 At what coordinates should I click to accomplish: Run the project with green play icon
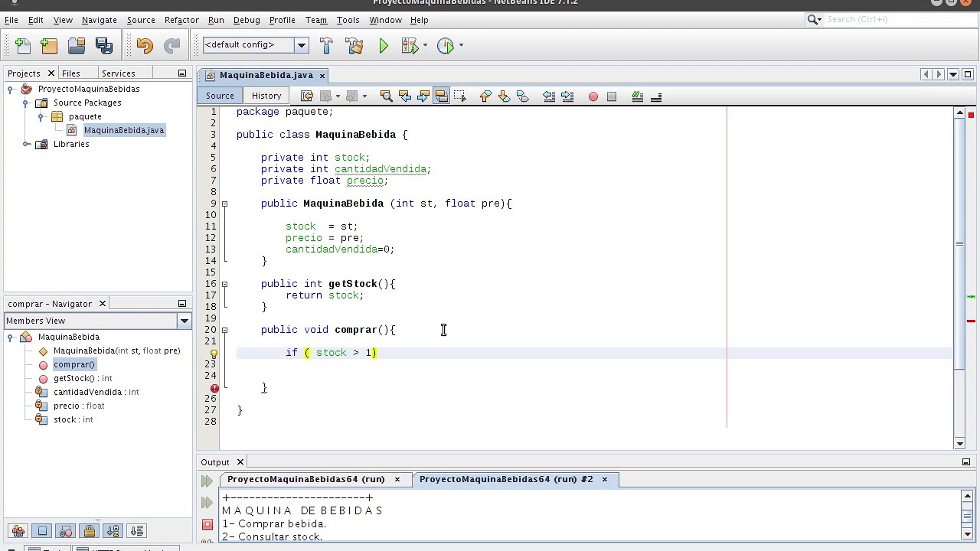coord(384,45)
